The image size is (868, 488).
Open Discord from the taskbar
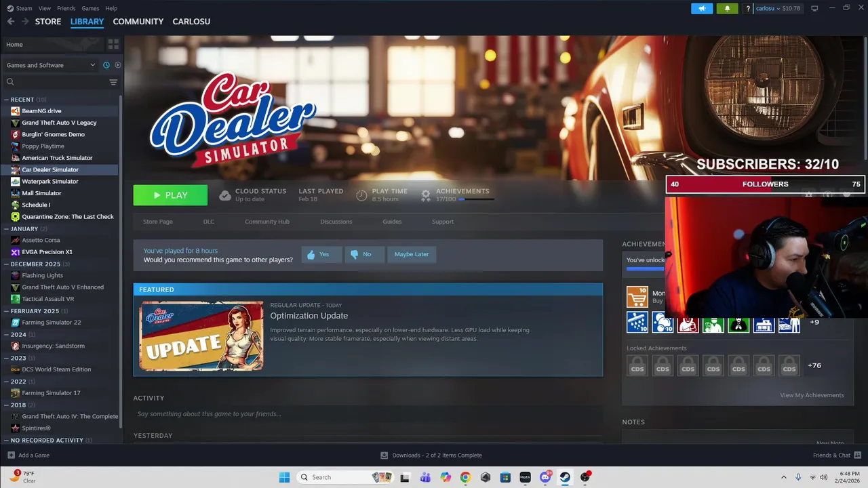point(545,477)
